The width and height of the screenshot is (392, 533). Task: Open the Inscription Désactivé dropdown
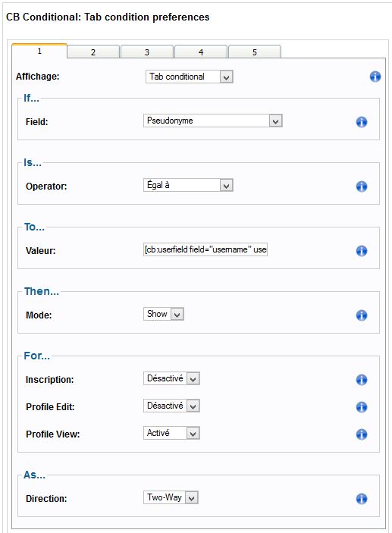tap(171, 378)
